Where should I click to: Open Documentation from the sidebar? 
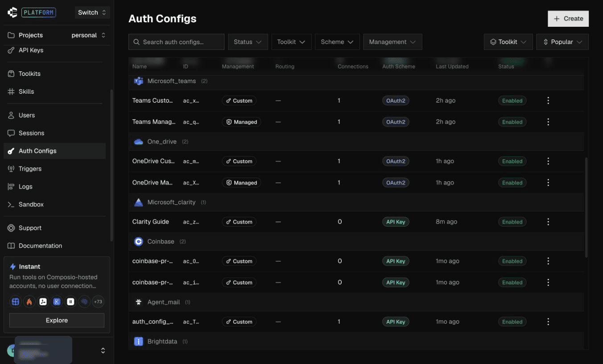coord(55,246)
